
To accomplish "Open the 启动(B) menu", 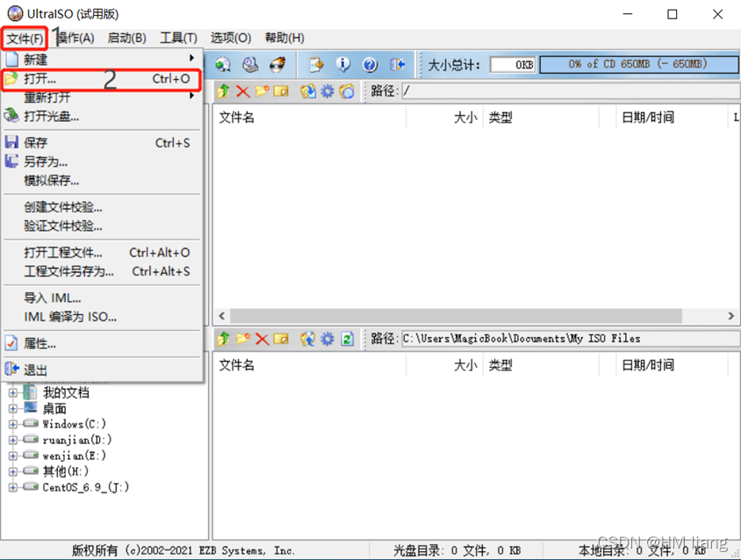I will click(x=126, y=38).
